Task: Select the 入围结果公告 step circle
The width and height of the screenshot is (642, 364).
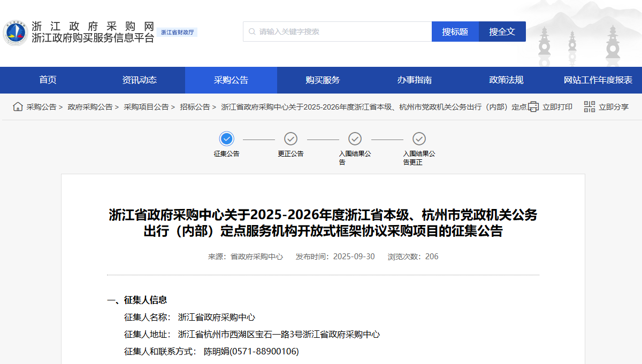Action: [355, 139]
